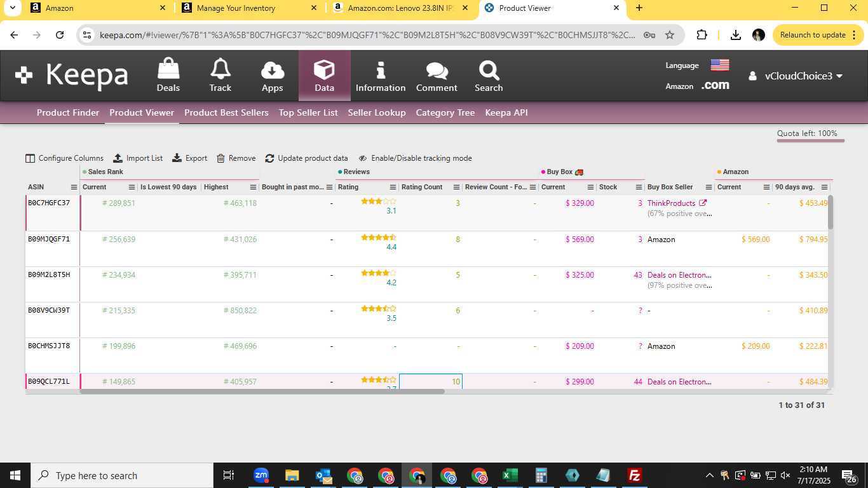Open the Deals section in Keepa

point(168,76)
